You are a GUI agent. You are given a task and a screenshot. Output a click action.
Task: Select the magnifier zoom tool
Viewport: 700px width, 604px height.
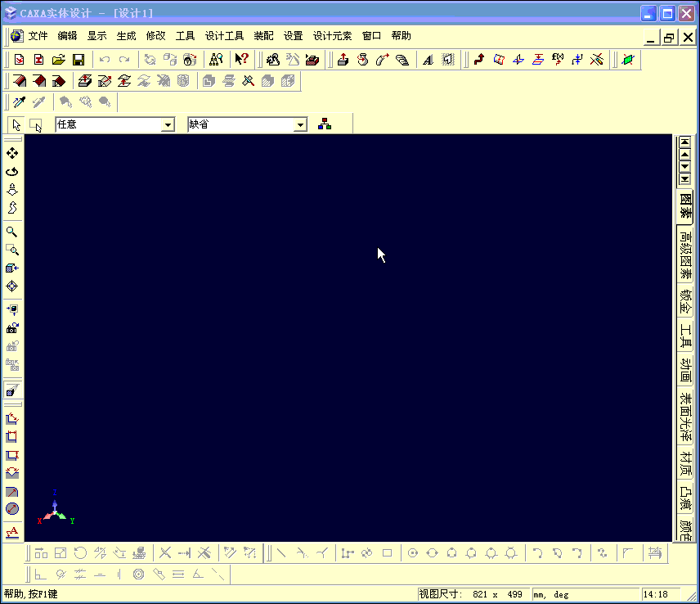pyautogui.click(x=12, y=232)
